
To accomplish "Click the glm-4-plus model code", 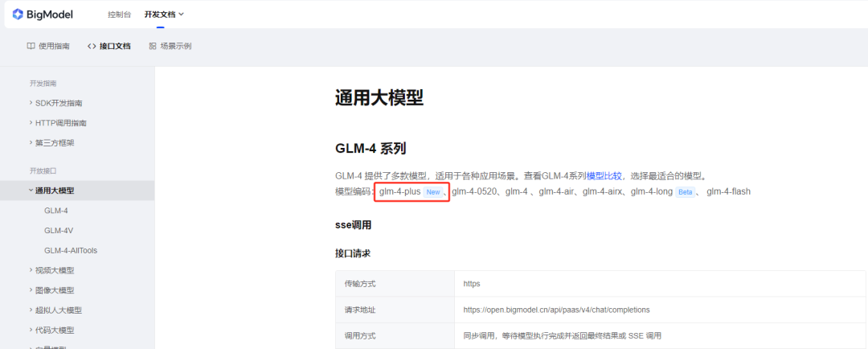I will click(399, 191).
